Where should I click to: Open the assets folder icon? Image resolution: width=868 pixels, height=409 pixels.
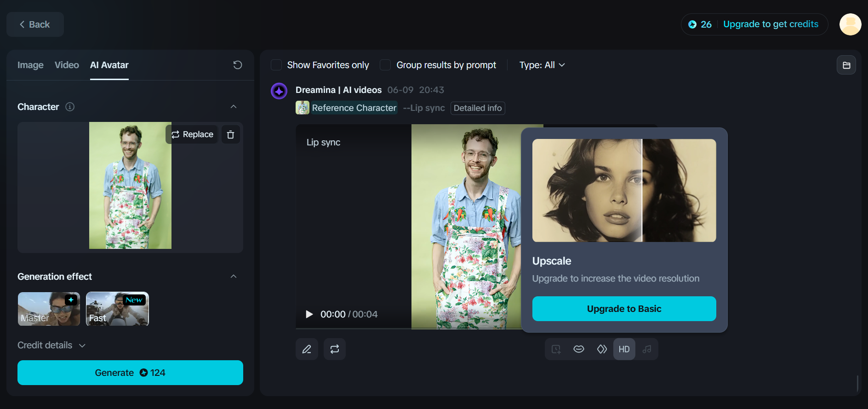pyautogui.click(x=846, y=65)
